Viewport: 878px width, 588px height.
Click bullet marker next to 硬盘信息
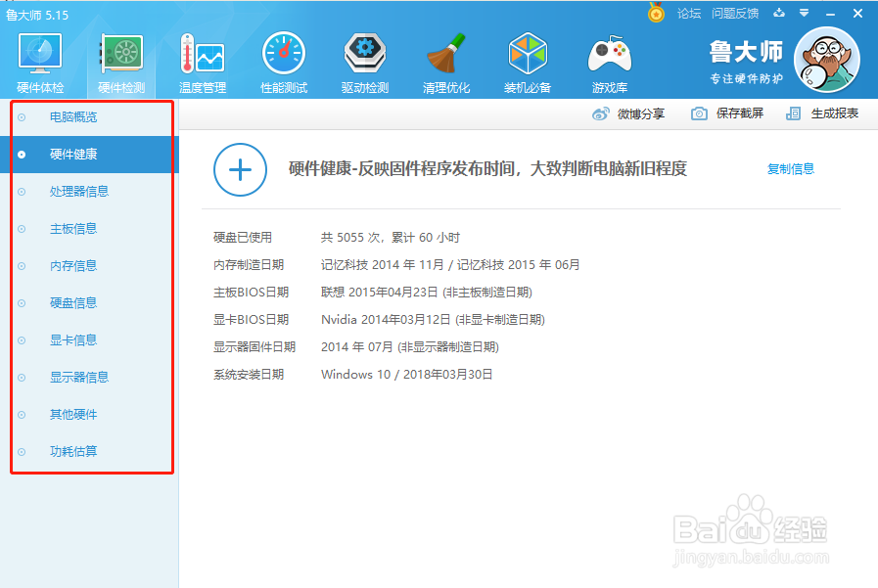pos(22,303)
